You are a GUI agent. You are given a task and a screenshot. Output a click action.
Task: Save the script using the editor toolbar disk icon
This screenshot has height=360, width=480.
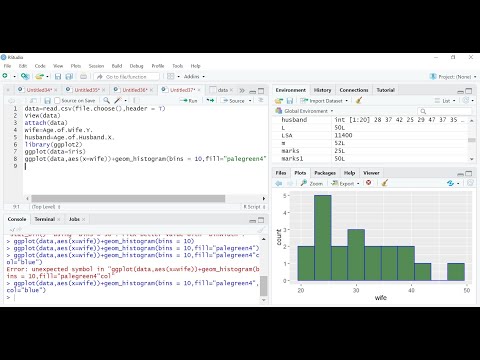point(47,100)
